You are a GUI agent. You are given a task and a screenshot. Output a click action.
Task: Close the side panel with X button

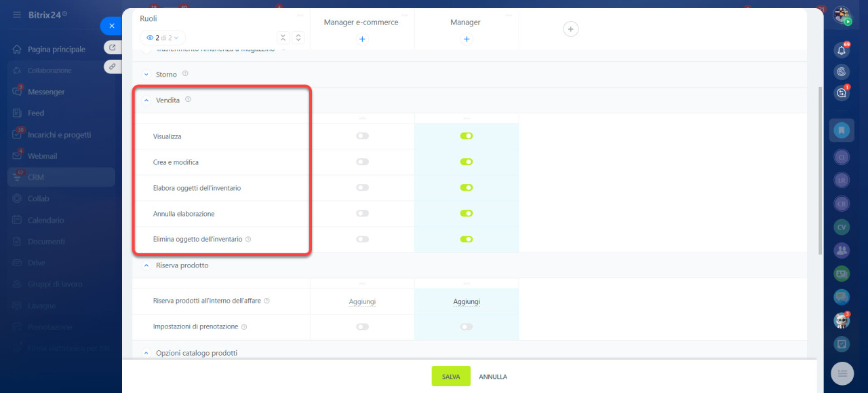click(x=111, y=26)
